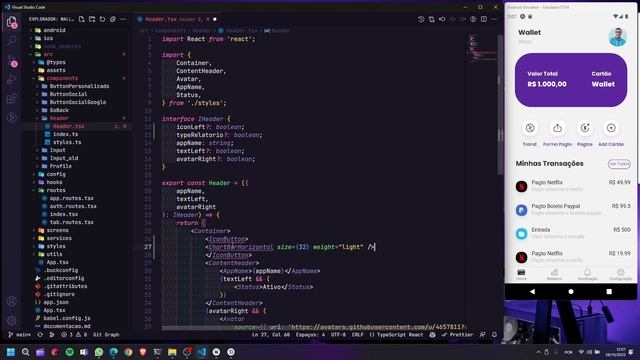This screenshot has width=640, height=360.
Task: Open index.ts in Header folder
Action: (65, 134)
